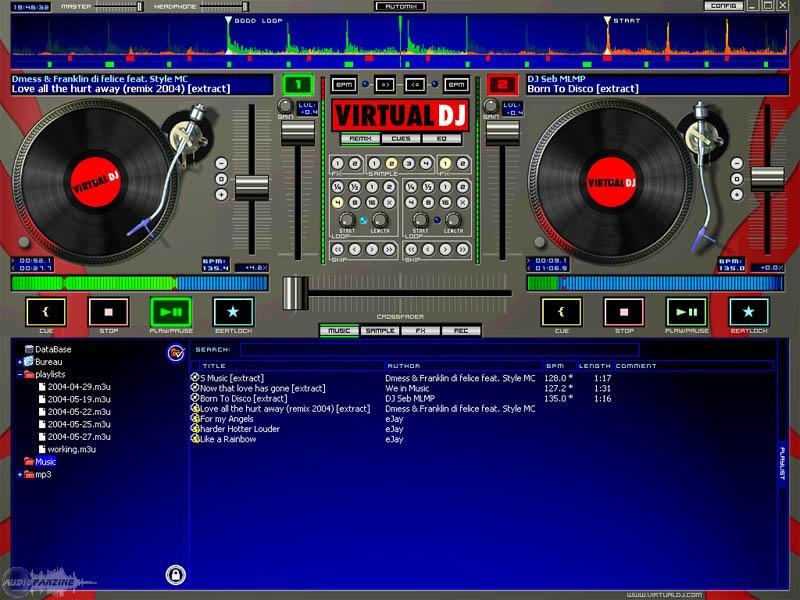Reset right deck pitch with center 0 button
The image size is (800, 600).
[737, 179]
